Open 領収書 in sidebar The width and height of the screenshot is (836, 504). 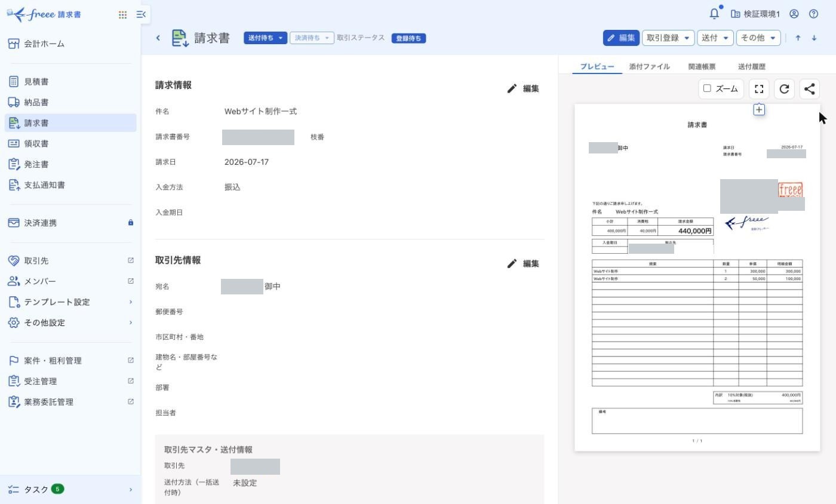pos(70,143)
